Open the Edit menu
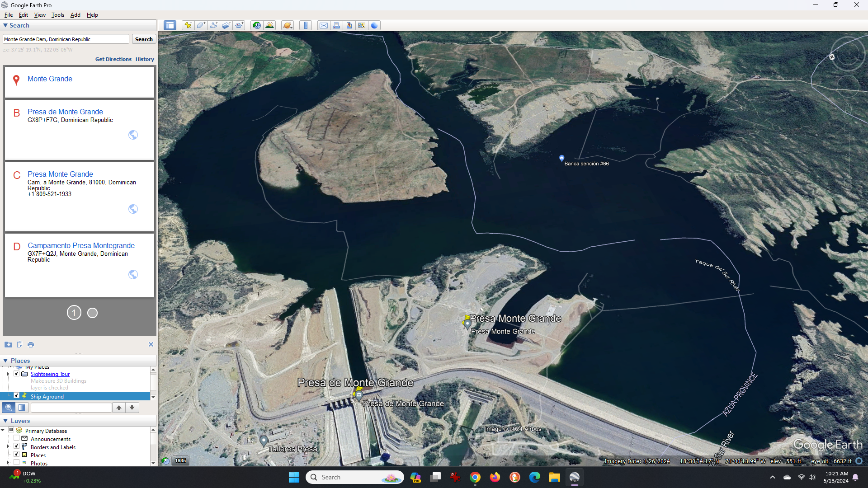Screen dimensions: 868x488 (24, 15)
